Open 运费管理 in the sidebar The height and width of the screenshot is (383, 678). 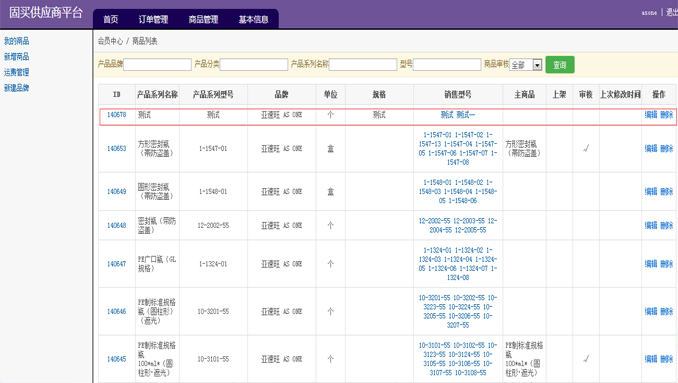pos(16,72)
